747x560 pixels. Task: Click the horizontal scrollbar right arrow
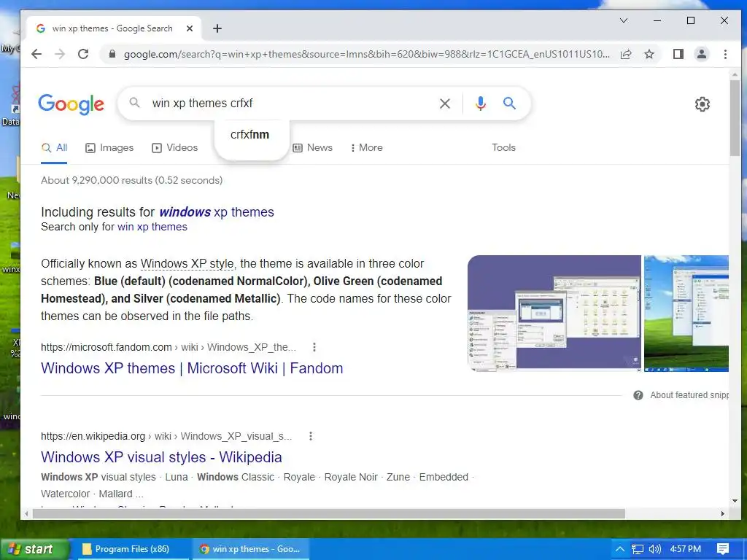[723, 514]
